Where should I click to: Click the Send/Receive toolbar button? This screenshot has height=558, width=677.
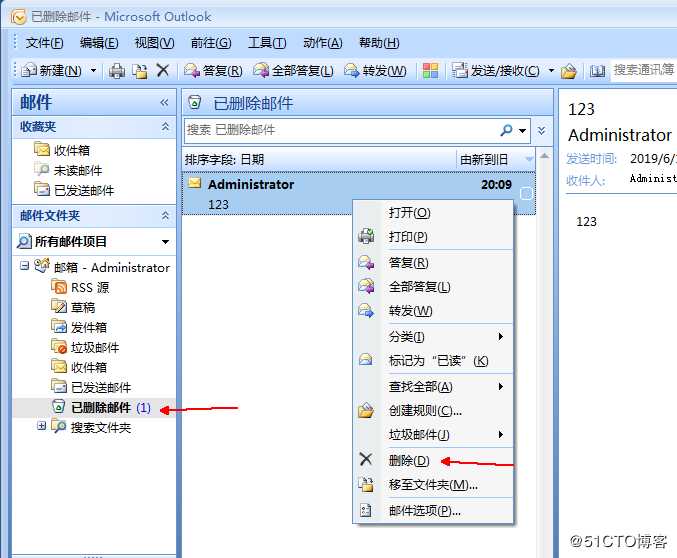click(x=496, y=70)
